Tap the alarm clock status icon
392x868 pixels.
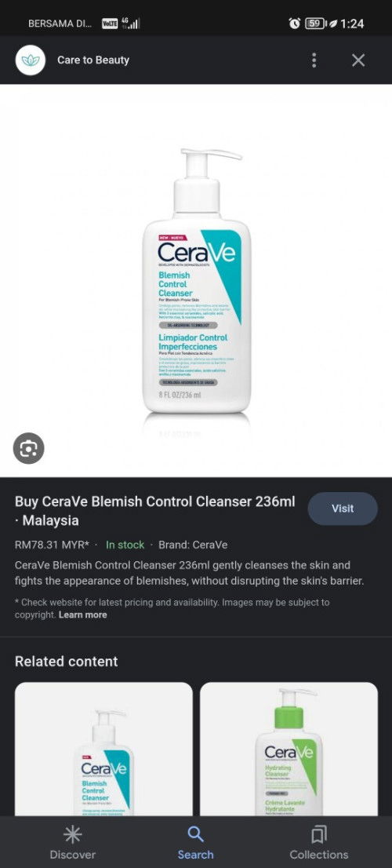tap(295, 24)
